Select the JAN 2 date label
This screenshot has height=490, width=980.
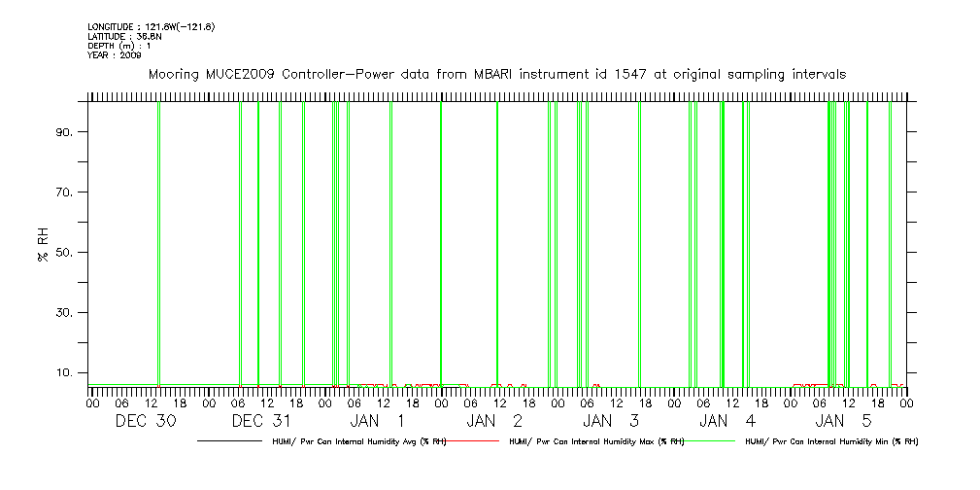pos(494,421)
